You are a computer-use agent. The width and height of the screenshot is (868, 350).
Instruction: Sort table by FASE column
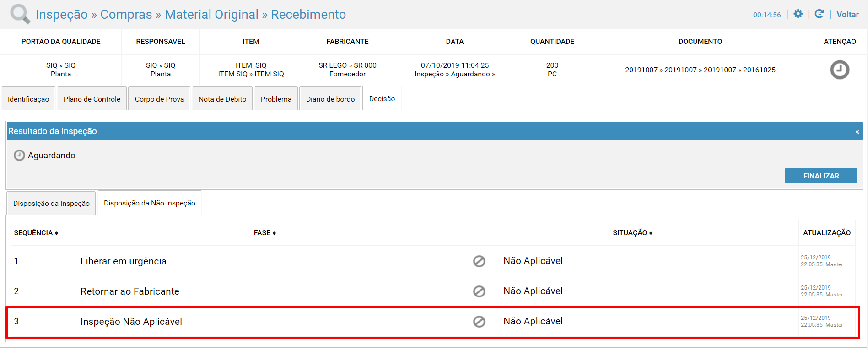click(x=265, y=233)
